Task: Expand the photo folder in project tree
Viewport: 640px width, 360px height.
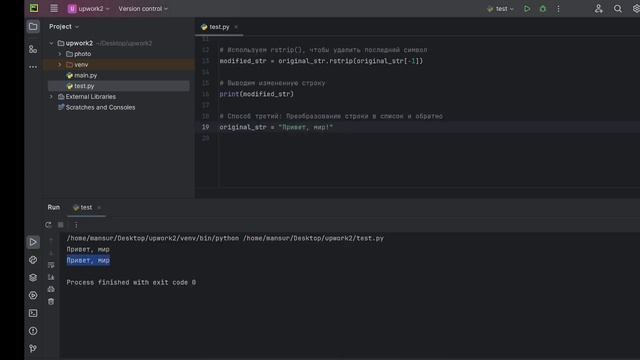Action: pos(60,54)
